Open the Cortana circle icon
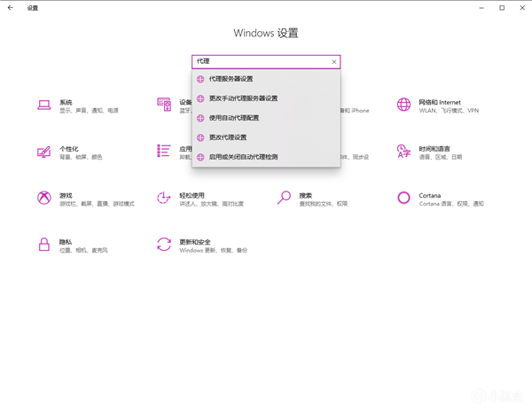Viewport: 532px width, 414px height. click(x=403, y=198)
